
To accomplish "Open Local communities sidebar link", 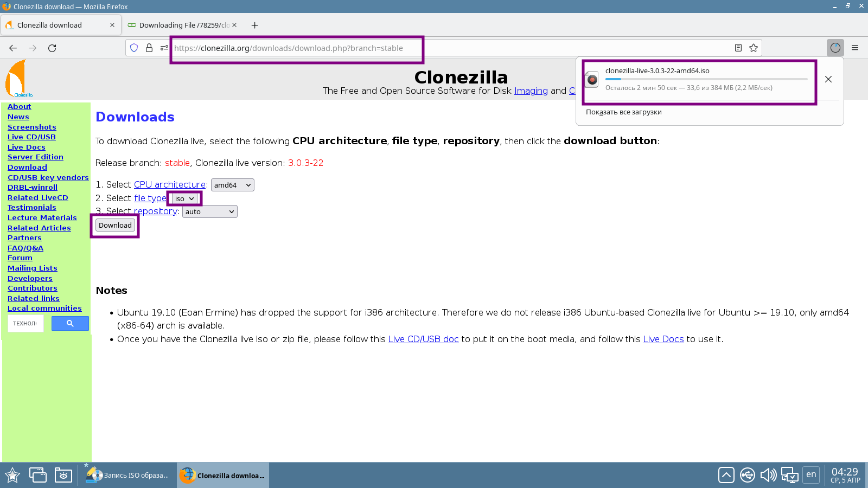I will (44, 309).
